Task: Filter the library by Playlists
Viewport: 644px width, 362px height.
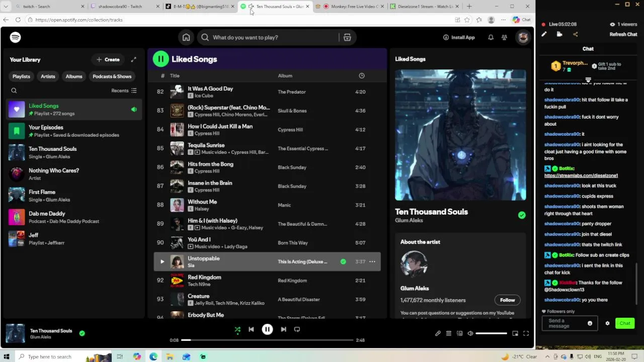Action: click(21, 76)
